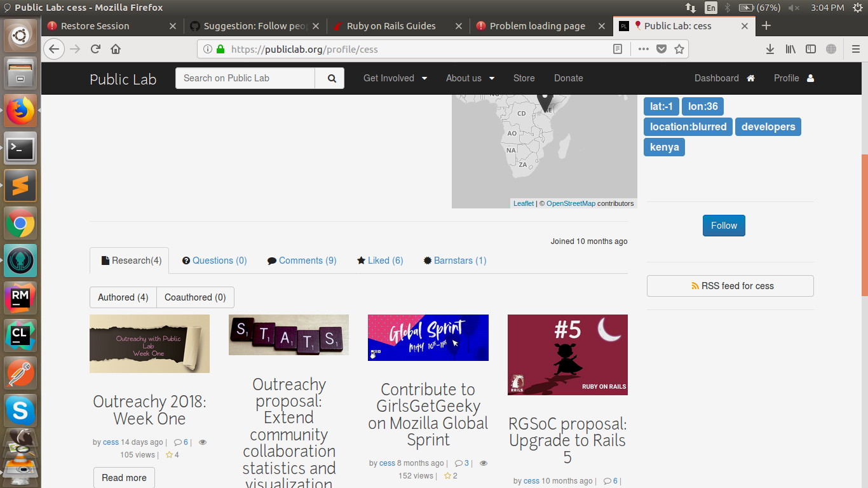Select the Barnstars (1) tab
This screenshot has height=488, width=868.
tap(455, 261)
